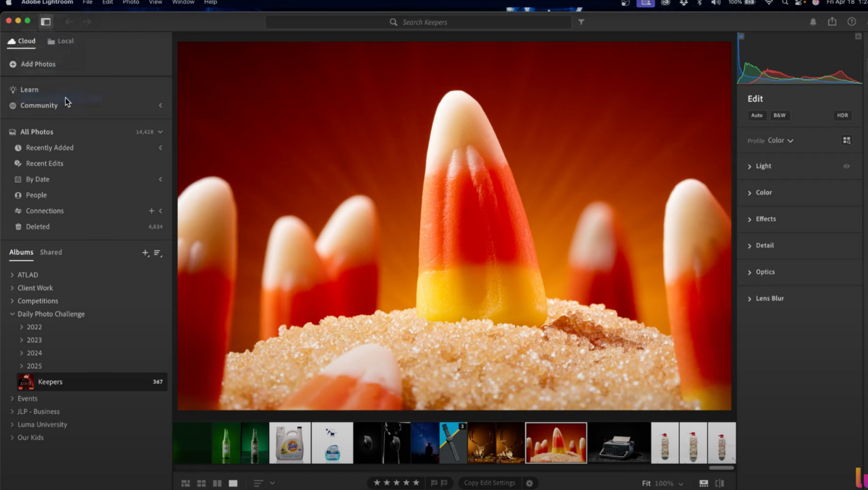Click the create album plus icon

145,253
